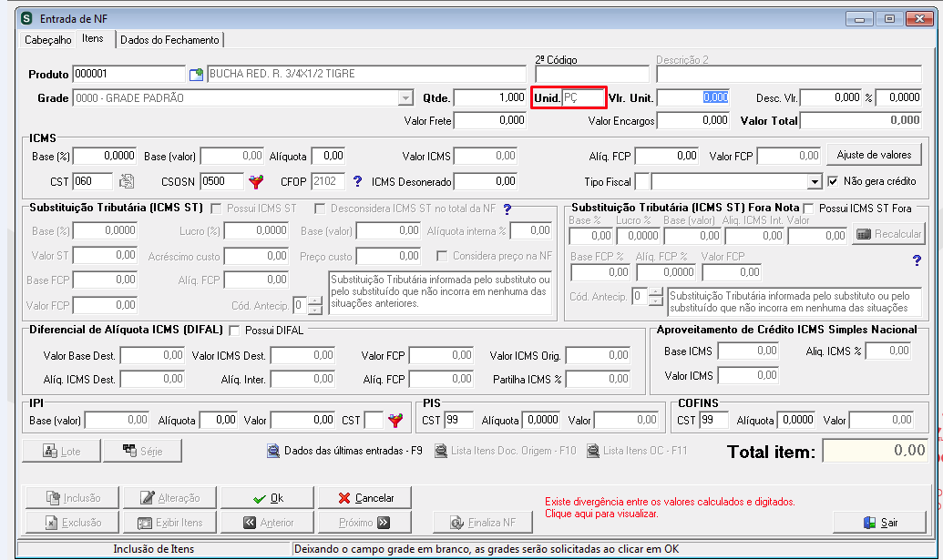This screenshot has height=560, width=943.
Task: Click the Alteração button
Action: coord(169,498)
